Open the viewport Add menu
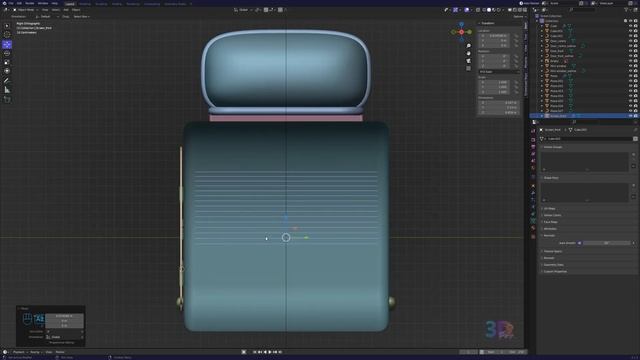640x360 pixels. 66,10
